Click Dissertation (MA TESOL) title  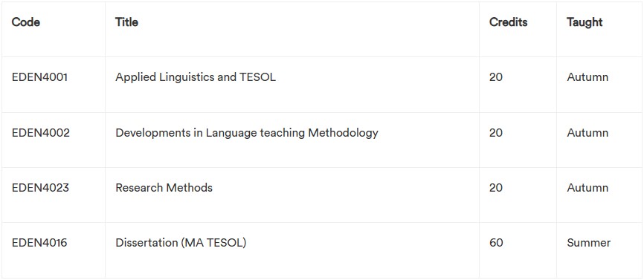pos(181,243)
